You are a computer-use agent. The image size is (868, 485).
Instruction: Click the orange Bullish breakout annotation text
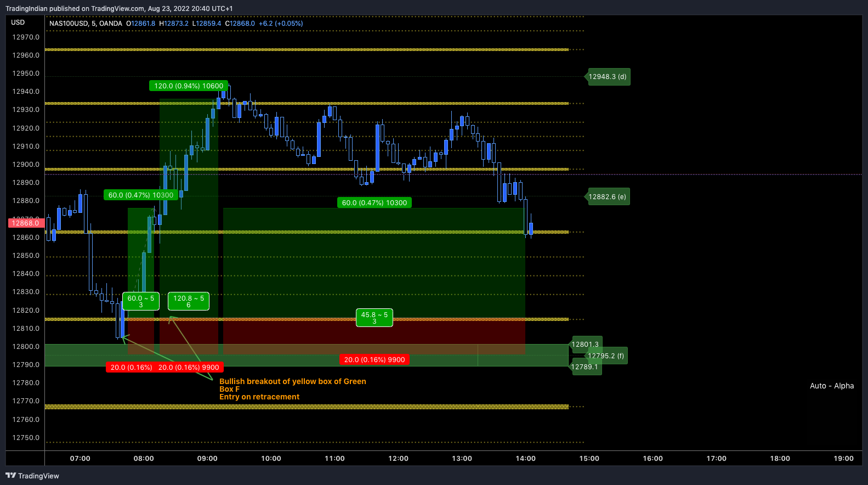pos(293,389)
